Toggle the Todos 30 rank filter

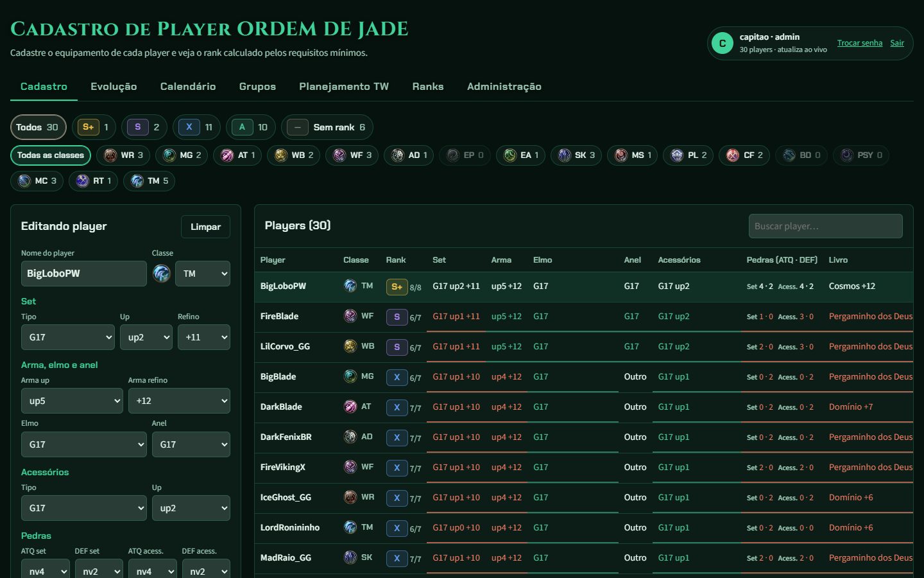coord(38,127)
